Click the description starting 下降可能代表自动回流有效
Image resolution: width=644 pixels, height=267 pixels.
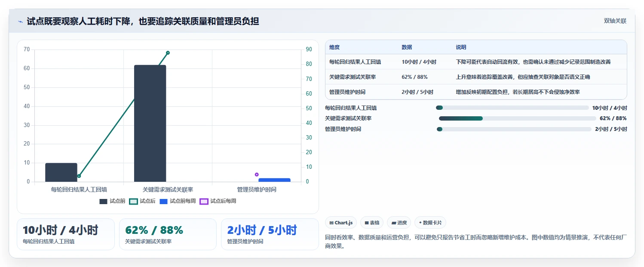coord(534,62)
